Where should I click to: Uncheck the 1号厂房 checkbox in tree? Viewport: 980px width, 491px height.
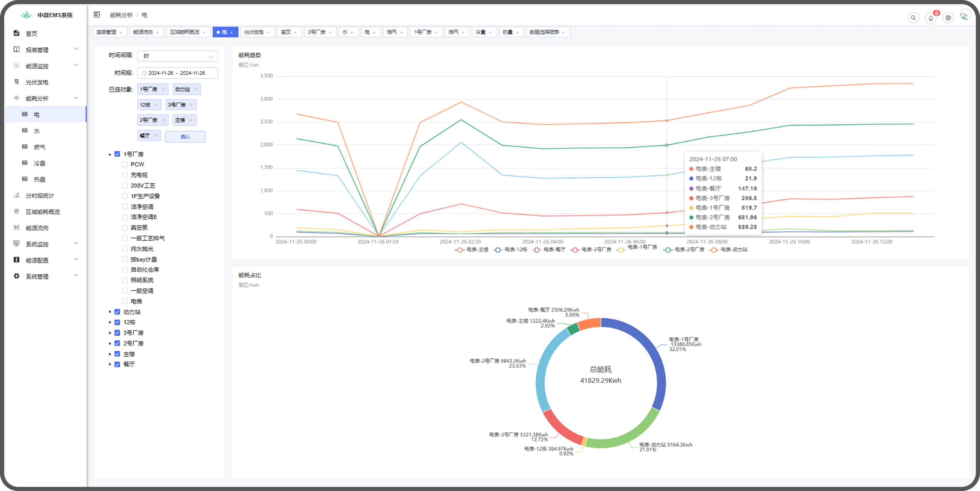pyautogui.click(x=117, y=154)
